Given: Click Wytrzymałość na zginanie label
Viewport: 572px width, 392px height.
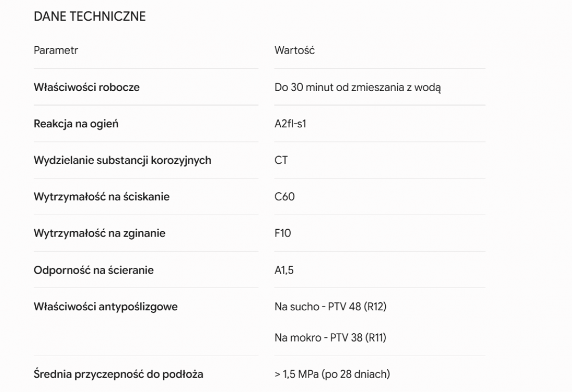Looking at the screenshot, I should pyautogui.click(x=99, y=233).
